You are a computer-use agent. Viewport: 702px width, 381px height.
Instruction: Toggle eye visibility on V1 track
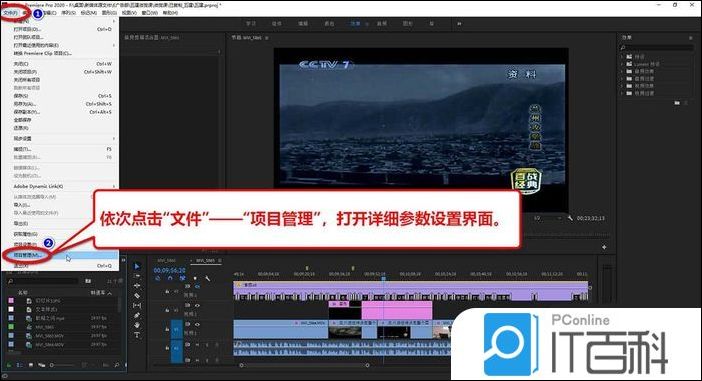coord(197,324)
